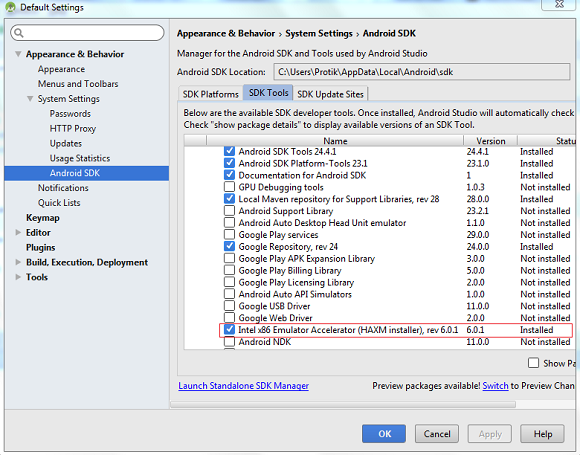Click the search magnifier icon in settings

[x=18, y=33]
